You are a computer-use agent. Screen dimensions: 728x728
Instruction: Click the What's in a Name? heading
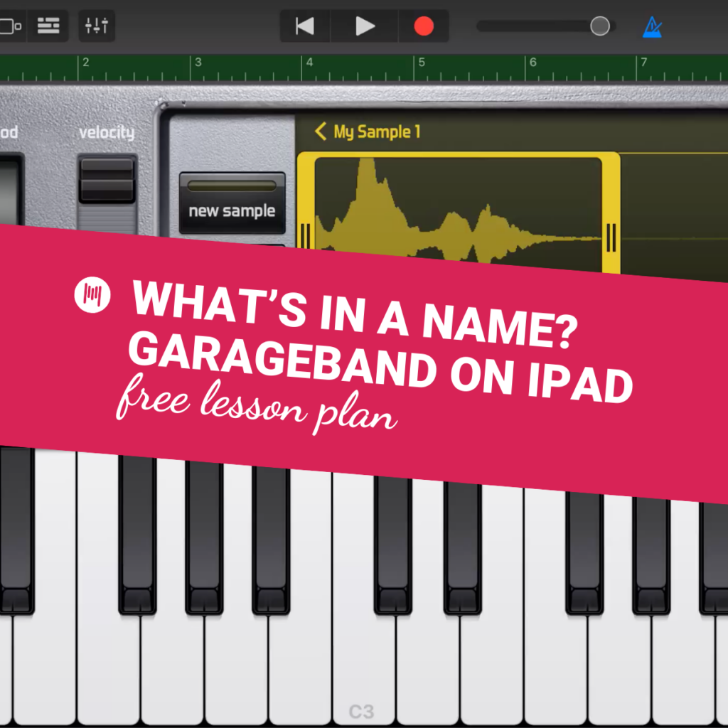click(x=355, y=314)
